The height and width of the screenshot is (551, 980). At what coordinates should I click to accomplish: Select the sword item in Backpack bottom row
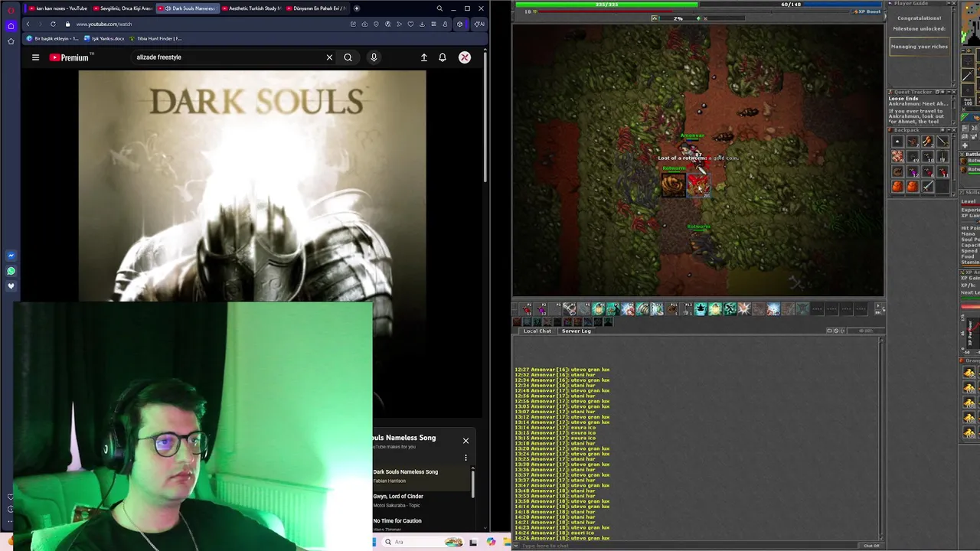pyautogui.click(x=928, y=186)
